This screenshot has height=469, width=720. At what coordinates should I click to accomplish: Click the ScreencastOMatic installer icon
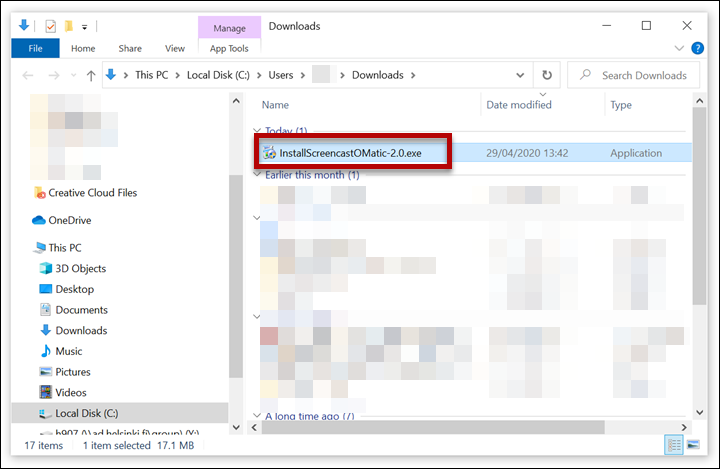[269, 153]
